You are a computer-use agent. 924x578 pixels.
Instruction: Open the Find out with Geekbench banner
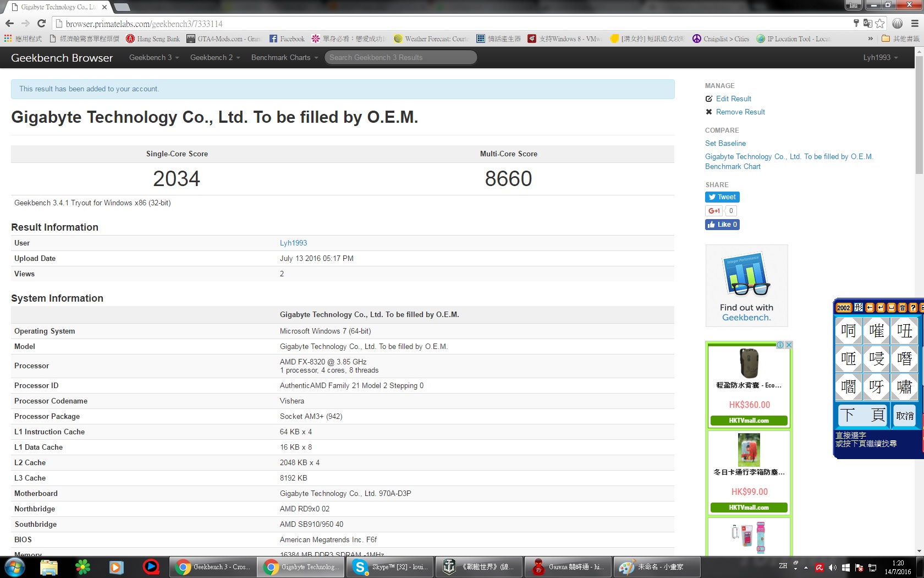tap(746, 286)
